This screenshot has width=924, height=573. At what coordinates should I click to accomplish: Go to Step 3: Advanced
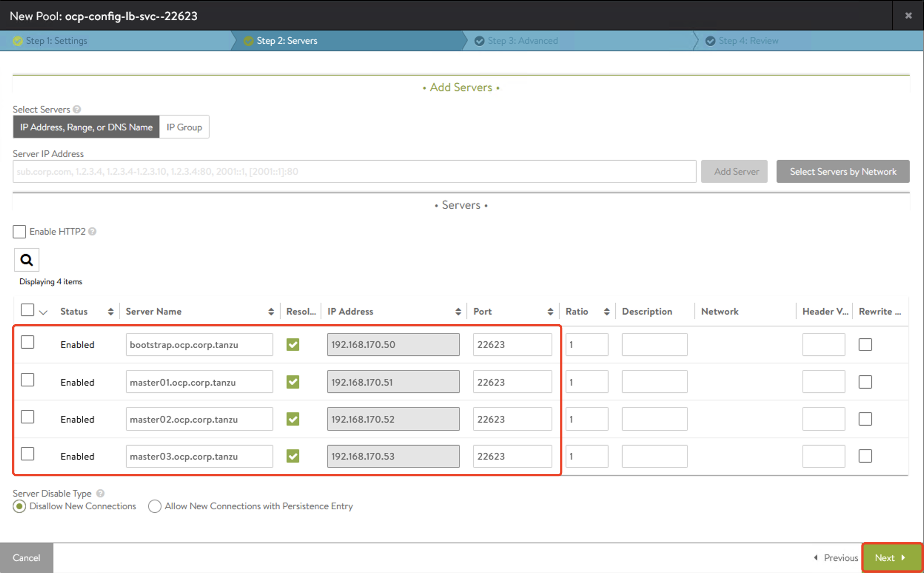point(522,41)
